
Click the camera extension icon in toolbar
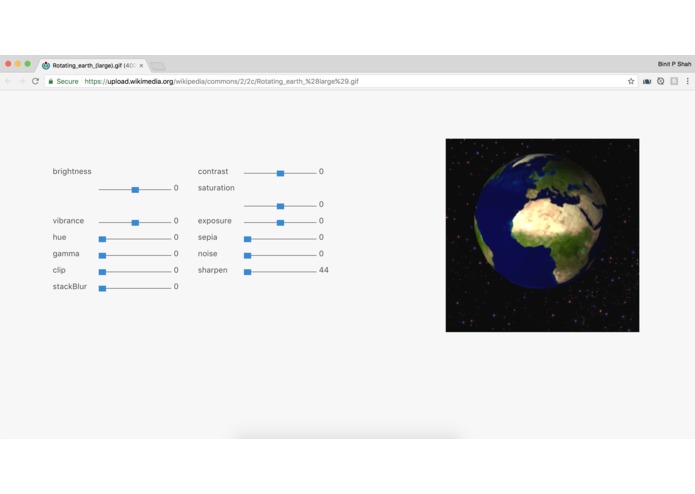(x=647, y=82)
